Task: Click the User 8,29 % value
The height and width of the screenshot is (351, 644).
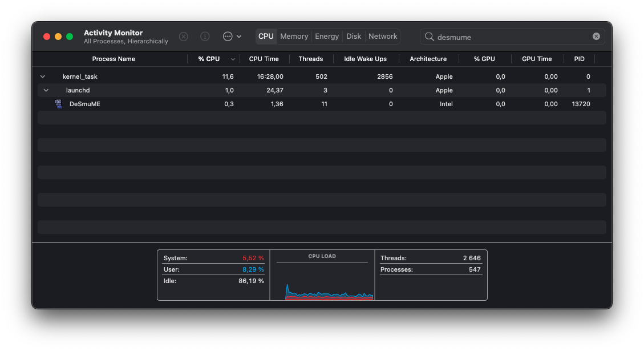Action: coord(253,269)
